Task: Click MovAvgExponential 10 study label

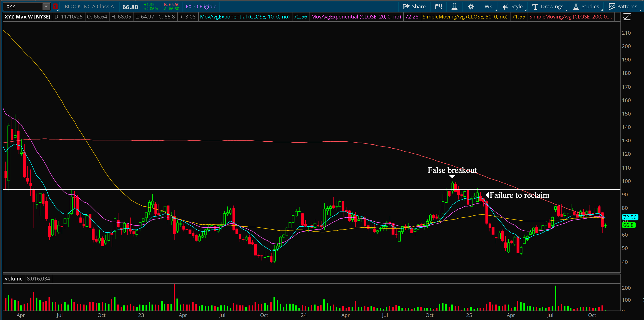Action: 245,17
